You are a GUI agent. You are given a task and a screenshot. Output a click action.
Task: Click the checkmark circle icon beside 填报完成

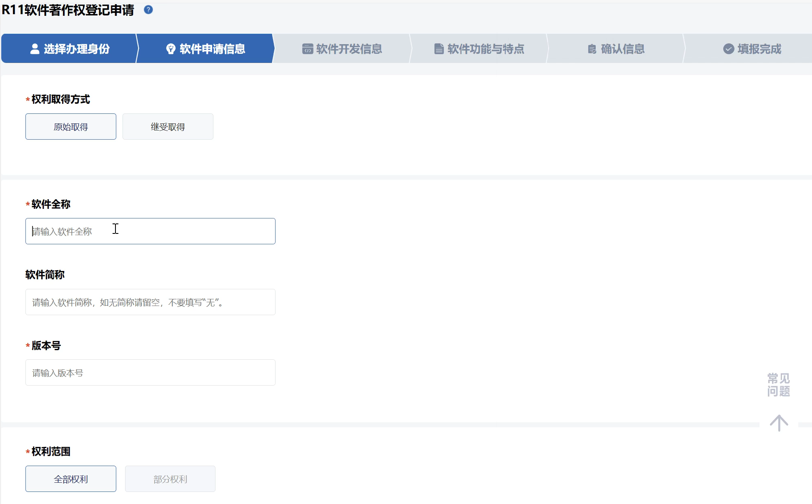(x=728, y=49)
